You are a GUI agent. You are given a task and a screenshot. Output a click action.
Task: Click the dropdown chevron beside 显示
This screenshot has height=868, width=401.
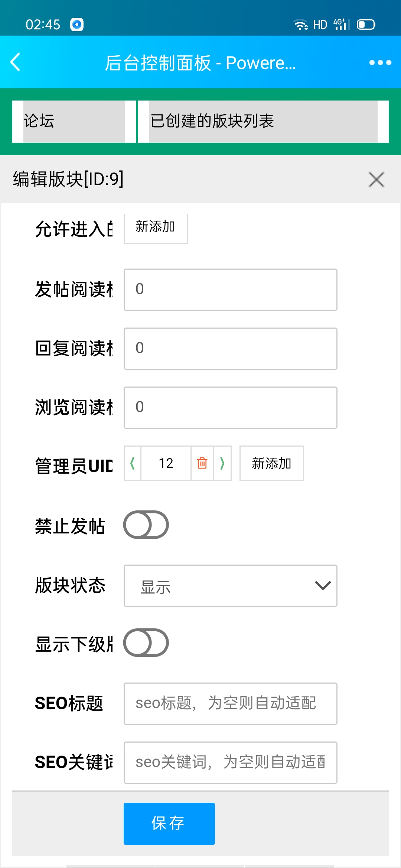click(323, 586)
